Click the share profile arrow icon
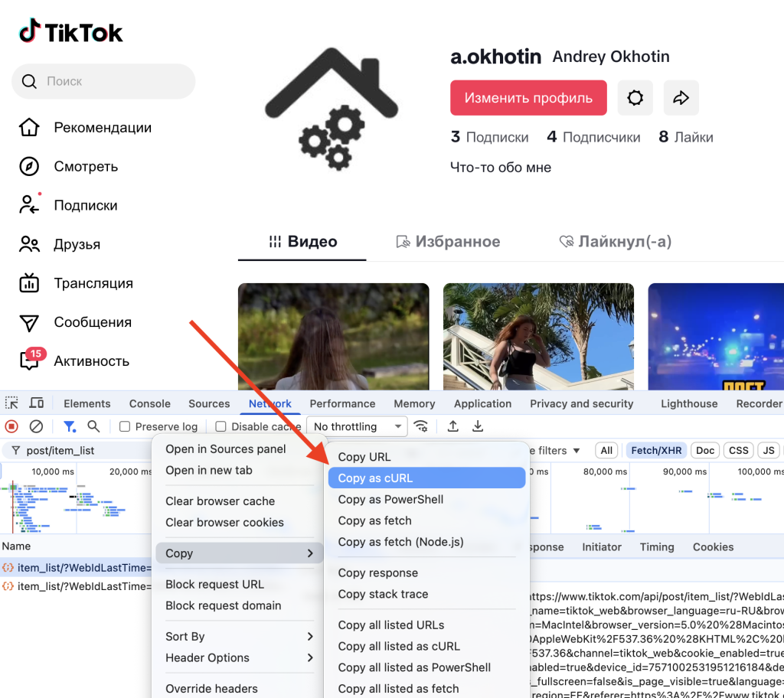784x698 pixels. [681, 98]
